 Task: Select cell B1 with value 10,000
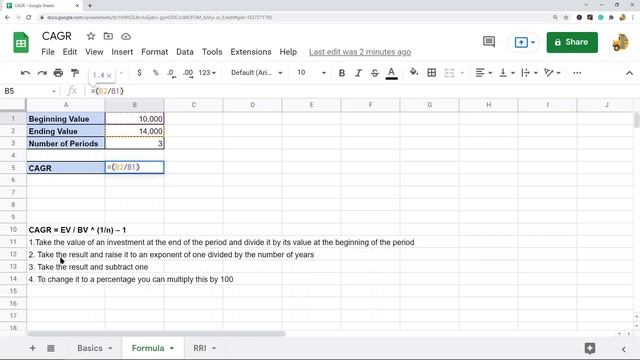[x=134, y=119]
